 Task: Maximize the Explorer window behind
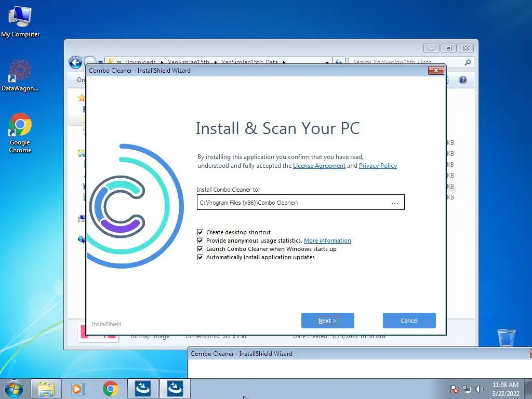click(448, 48)
